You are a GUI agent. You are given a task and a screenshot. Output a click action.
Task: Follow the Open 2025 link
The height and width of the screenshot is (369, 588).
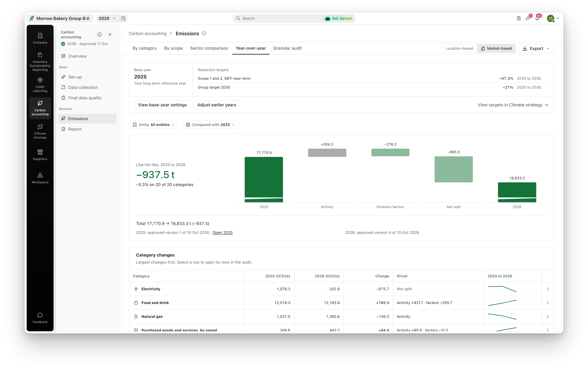pos(222,233)
